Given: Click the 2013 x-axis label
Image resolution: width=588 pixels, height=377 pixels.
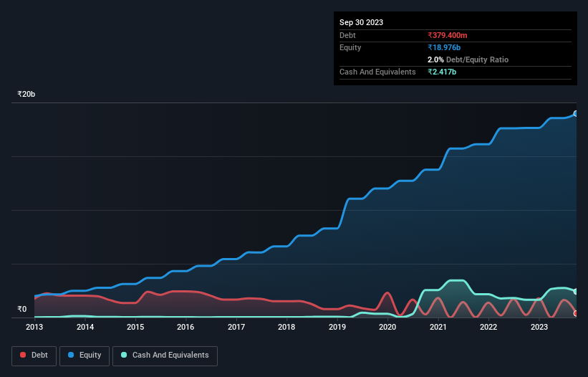Looking at the screenshot, I should pos(34,327).
